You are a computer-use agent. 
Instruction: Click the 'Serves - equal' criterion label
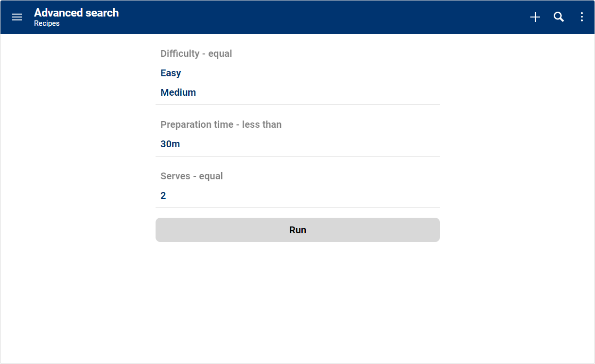[192, 176]
